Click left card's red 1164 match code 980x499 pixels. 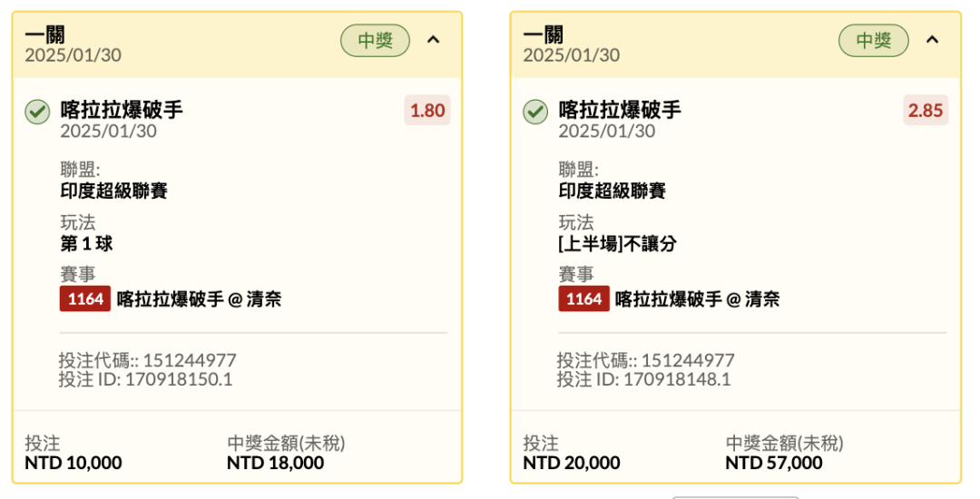click(85, 299)
